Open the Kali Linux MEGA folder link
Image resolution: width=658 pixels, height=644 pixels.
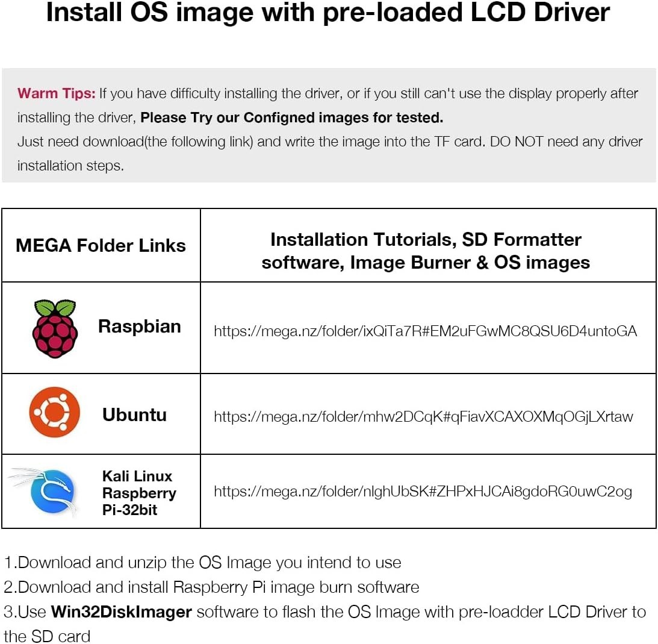pyautogui.click(x=423, y=492)
